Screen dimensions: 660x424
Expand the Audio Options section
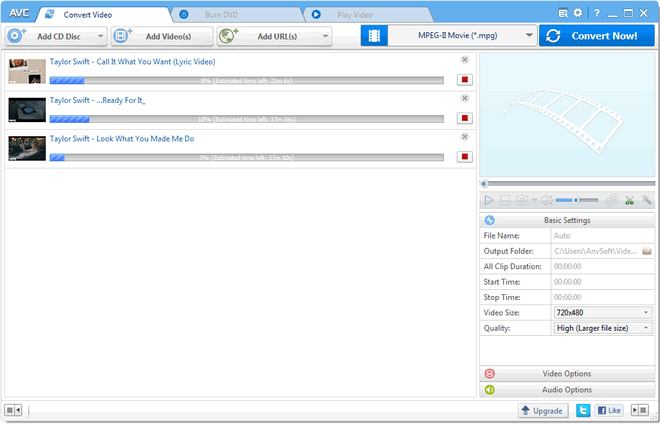click(567, 390)
